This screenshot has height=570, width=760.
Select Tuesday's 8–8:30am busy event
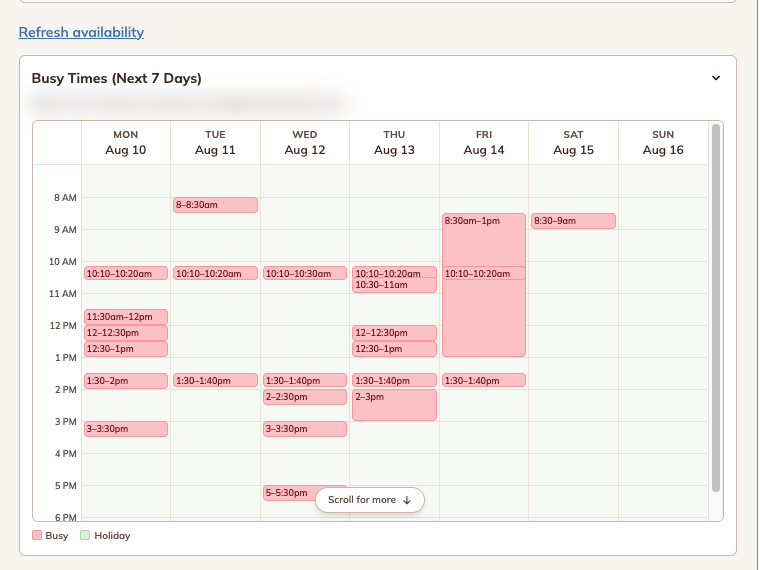pos(215,205)
